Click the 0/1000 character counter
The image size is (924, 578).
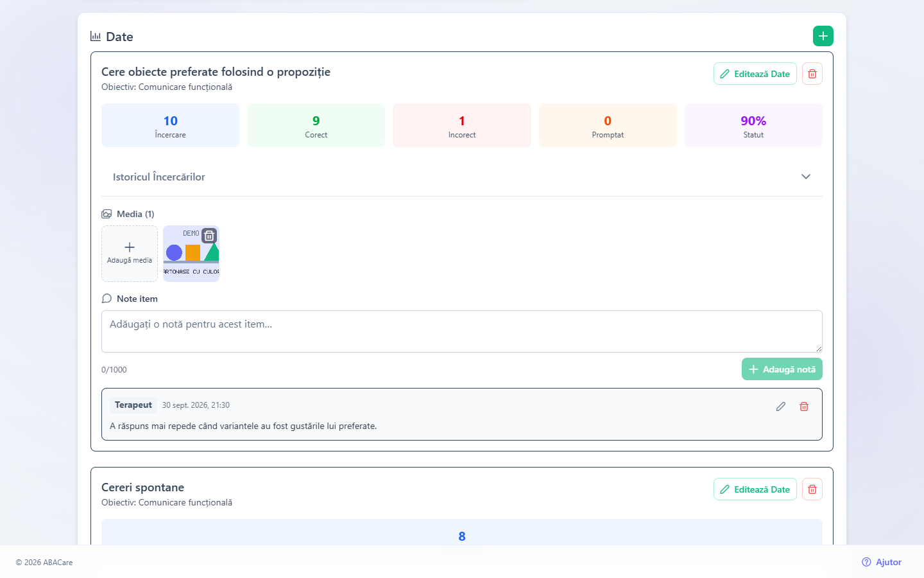coord(114,370)
